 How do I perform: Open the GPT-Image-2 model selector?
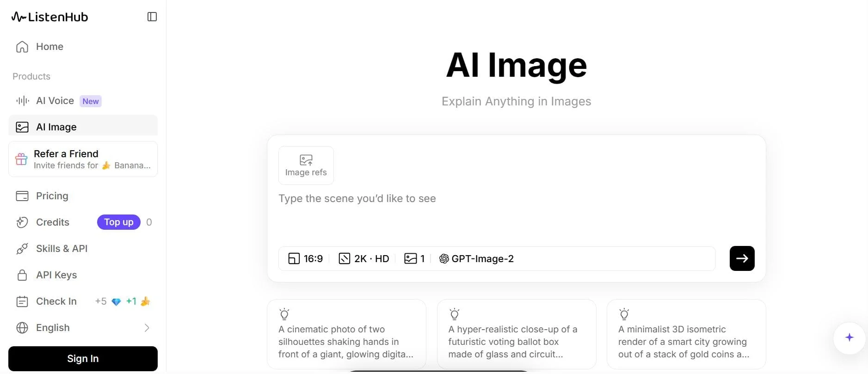(x=476, y=258)
